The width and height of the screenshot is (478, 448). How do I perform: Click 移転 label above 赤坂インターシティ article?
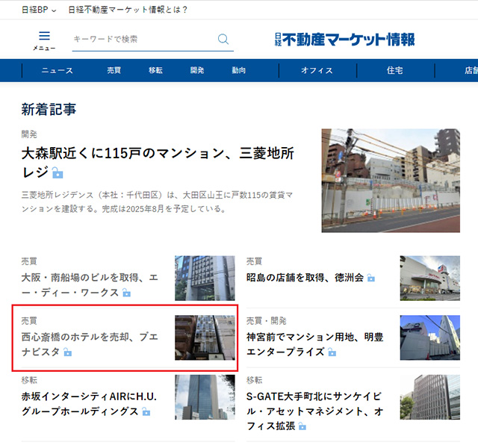tap(29, 380)
